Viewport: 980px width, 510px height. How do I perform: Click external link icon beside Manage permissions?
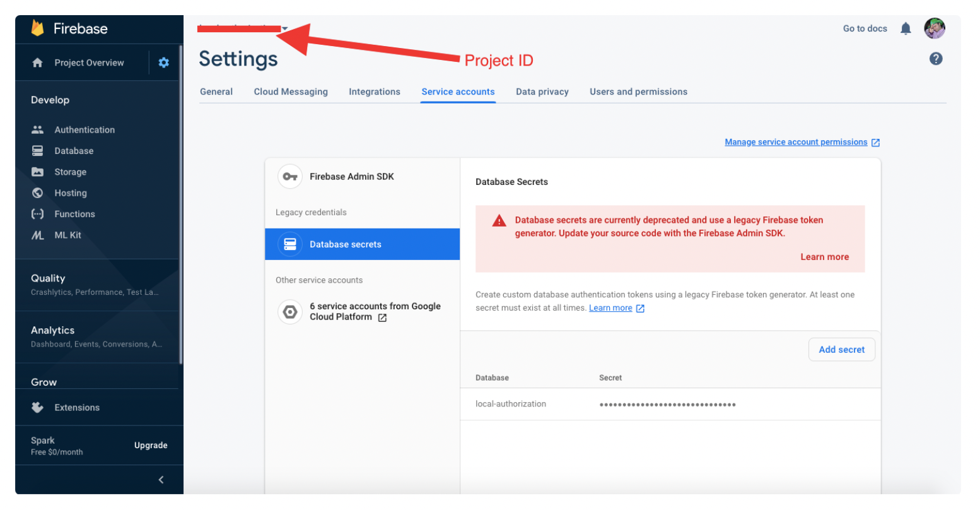pos(875,143)
